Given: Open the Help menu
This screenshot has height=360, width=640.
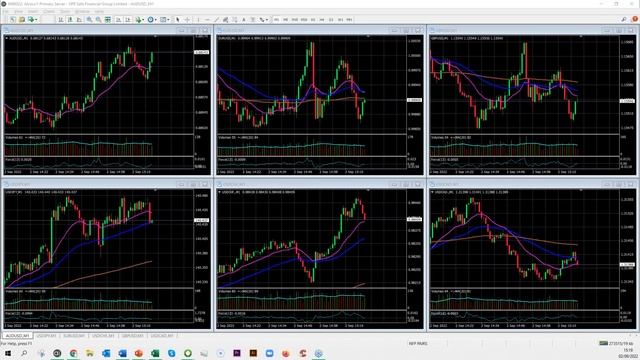Looking at the screenshot, I should click(99, 11).
